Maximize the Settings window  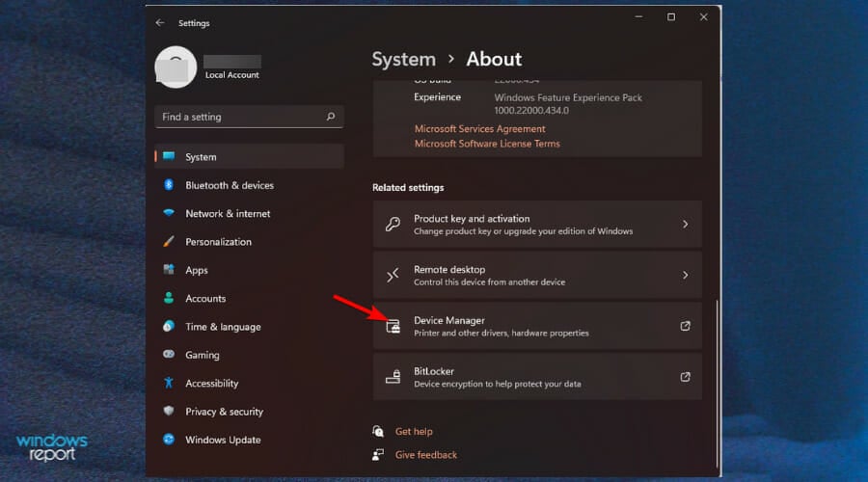tap(671, 16)
